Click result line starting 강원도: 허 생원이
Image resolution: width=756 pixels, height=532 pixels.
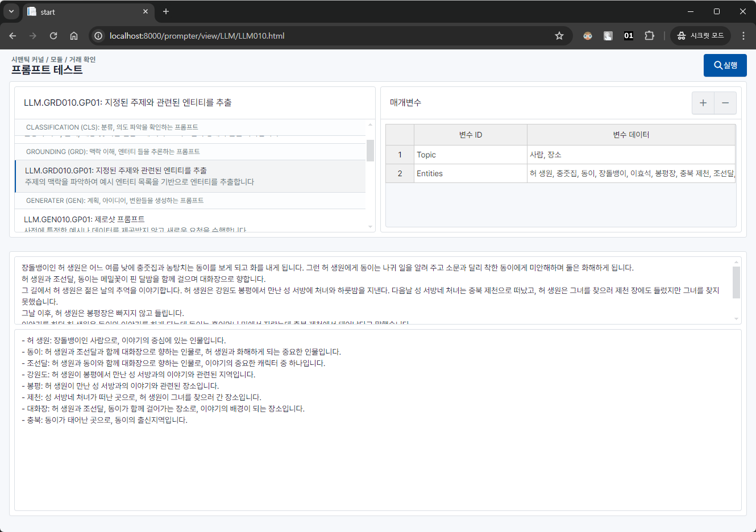click(x=139, y=375)
